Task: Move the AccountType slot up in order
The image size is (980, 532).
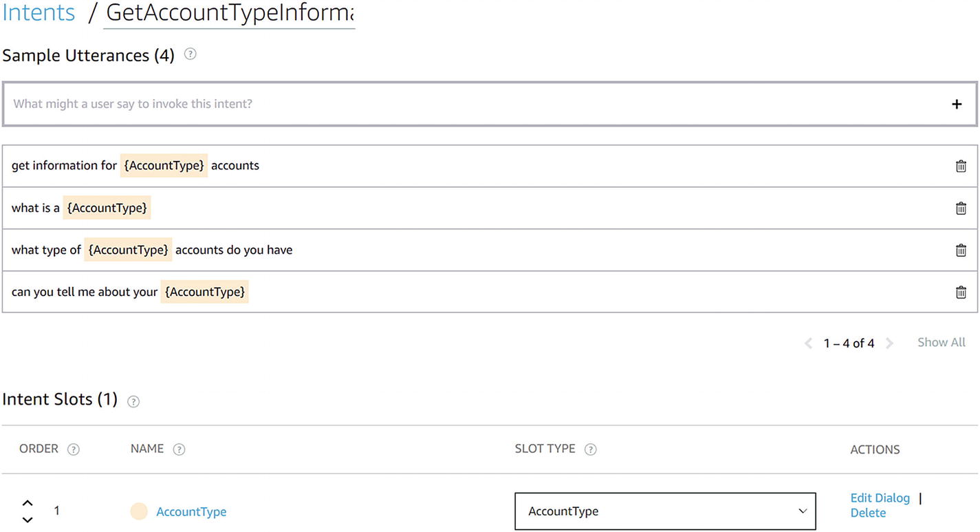Action: [28, 503]
